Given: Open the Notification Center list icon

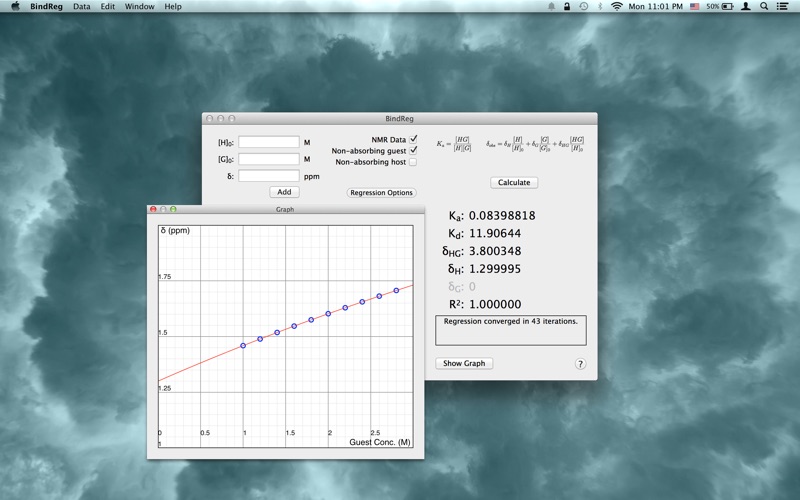Looking at the screenshot, I should (x=783, y=6).
